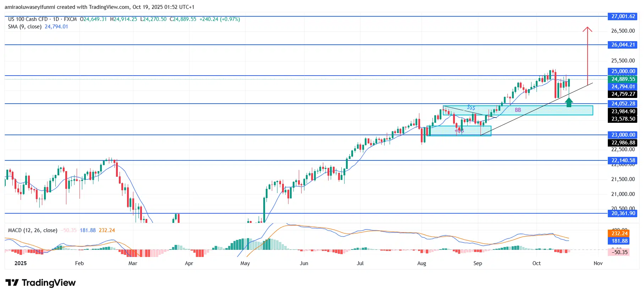Click the May label on time axis

[x=245, y=263]
